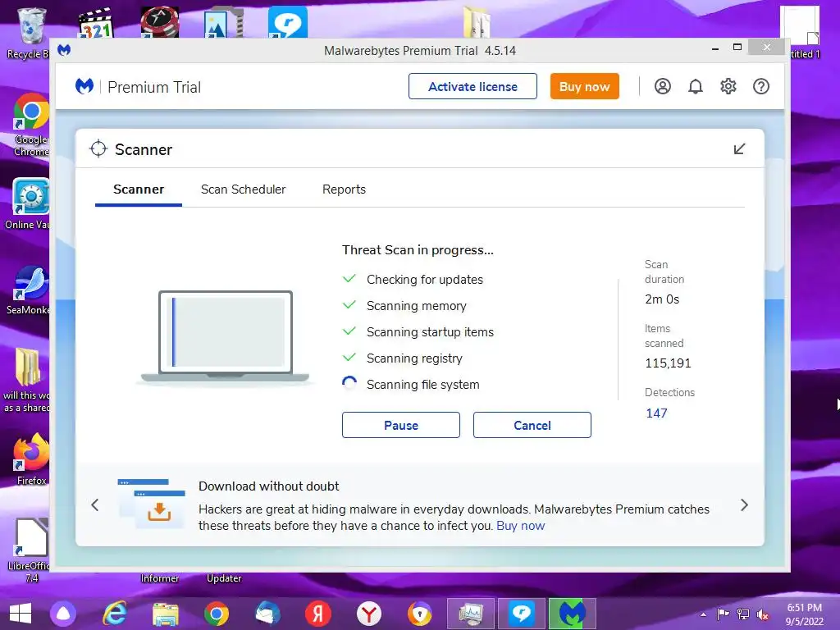Click the checkmark beside Checking for updates
The image size is (840, 630).
[349, 279]
